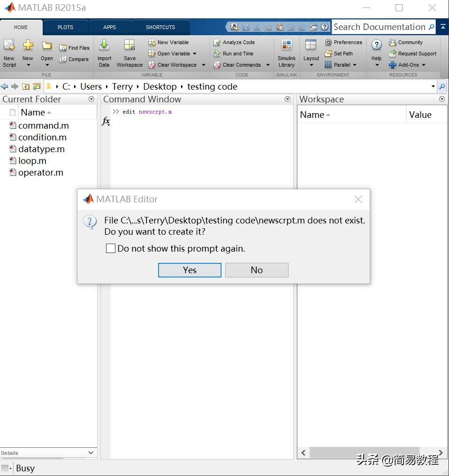The image size is (449, 476).
Task: Click in the Search Documentation field
Action: click(x=379, y=27)
